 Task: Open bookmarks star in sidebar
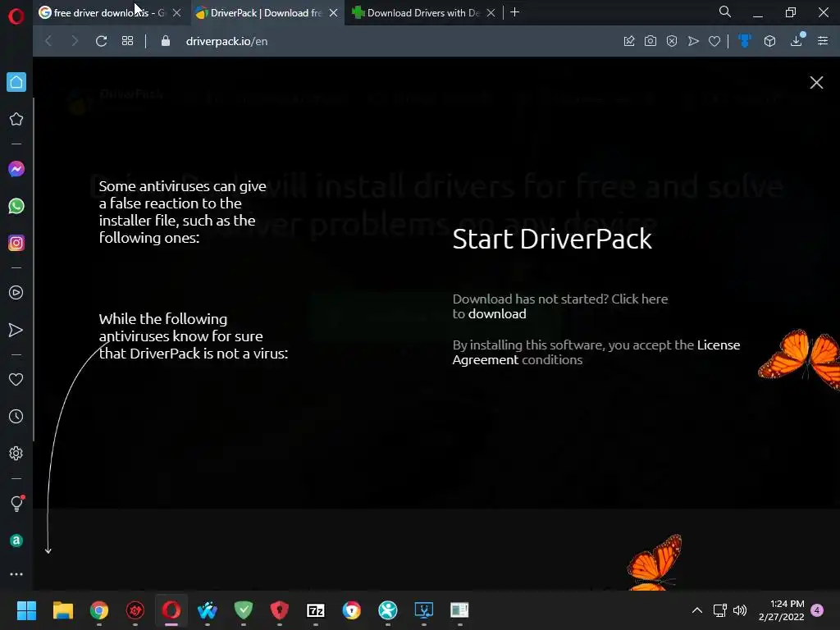[x=16, y=119]
